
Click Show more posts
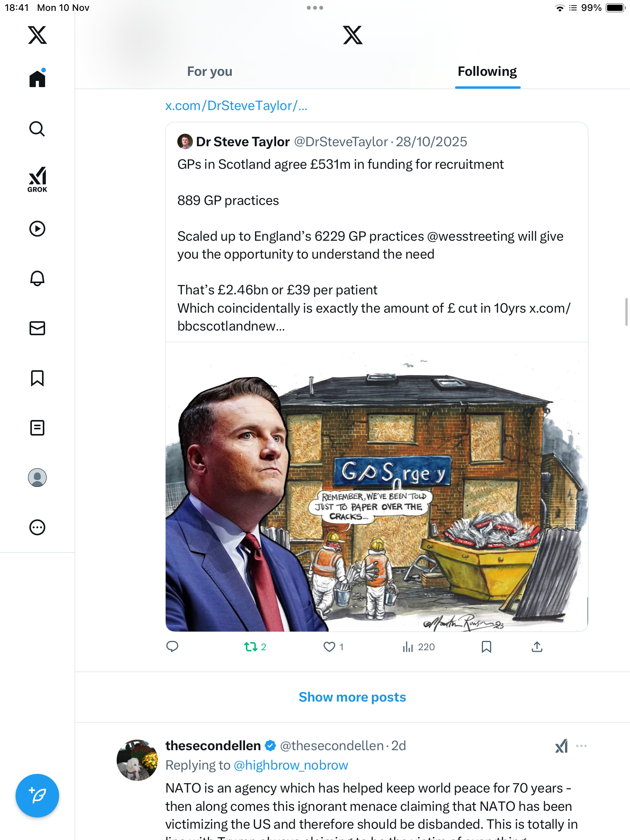coord(352,697)
